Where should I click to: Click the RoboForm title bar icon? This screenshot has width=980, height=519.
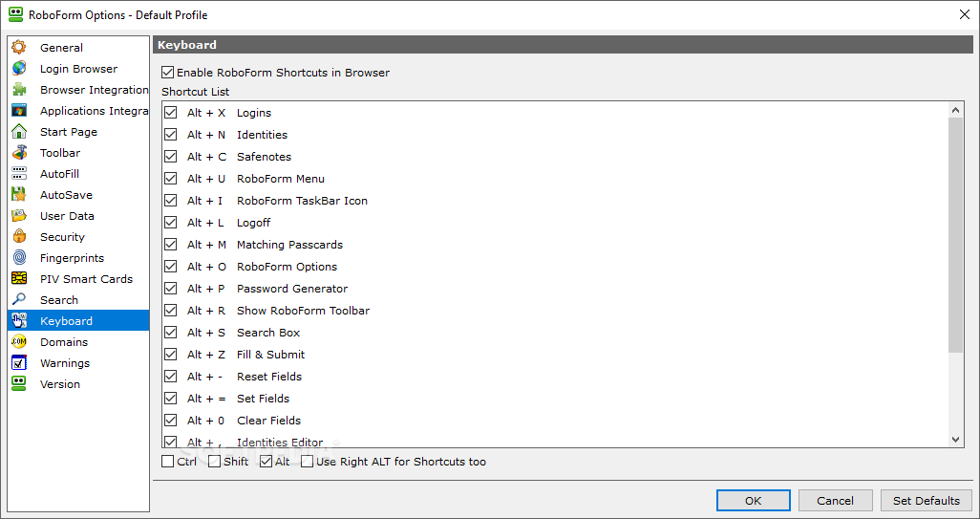click(x=15, y=14)
